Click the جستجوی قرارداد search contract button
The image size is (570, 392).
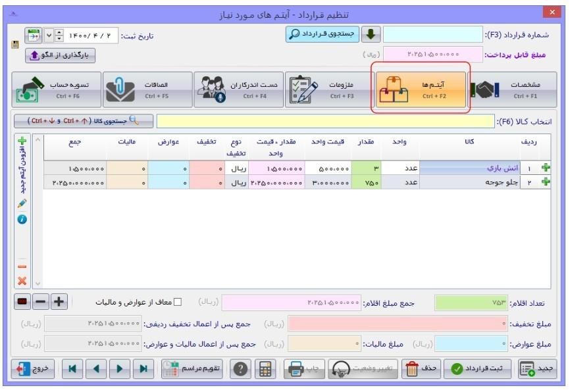322,34
